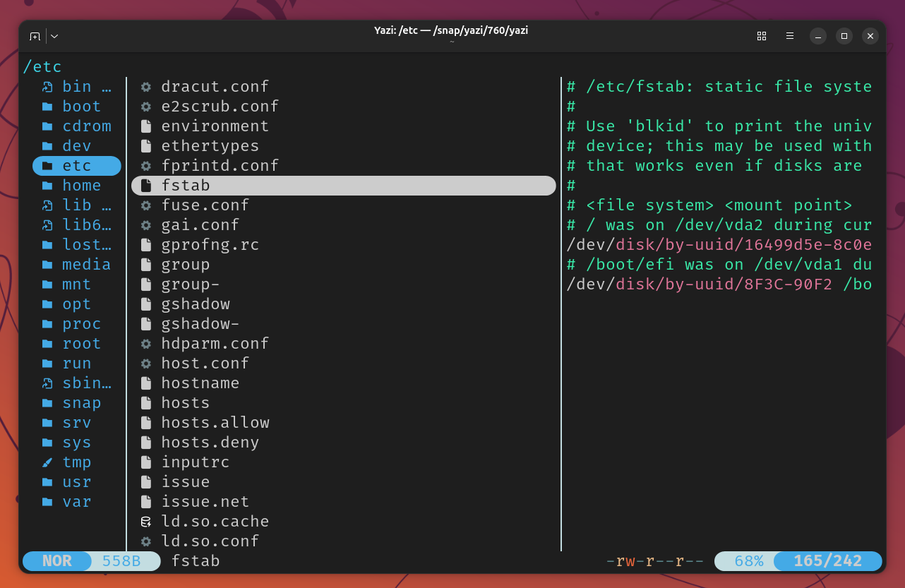
Task: Click the NOR mode indicator
Action: tap(57, 561)
